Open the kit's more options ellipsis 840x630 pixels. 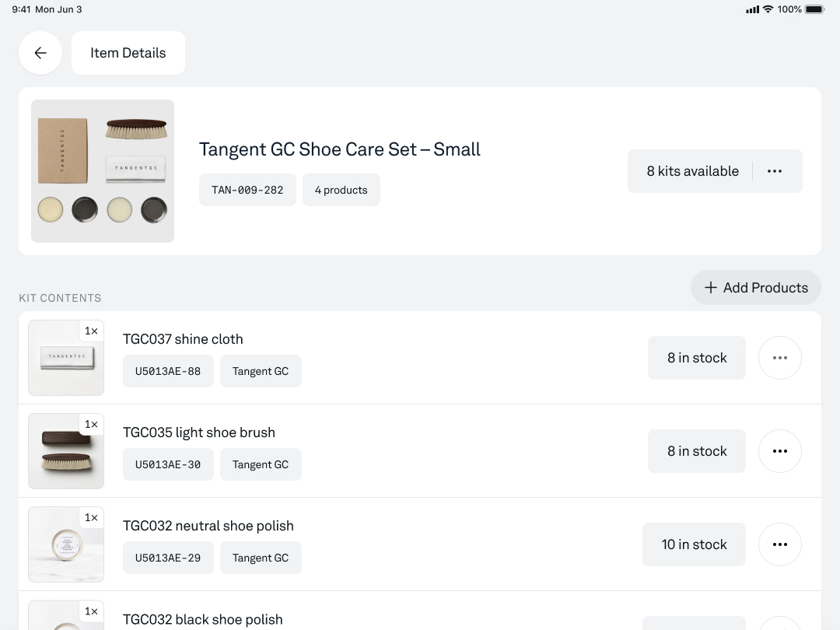[x=775, y=171]
